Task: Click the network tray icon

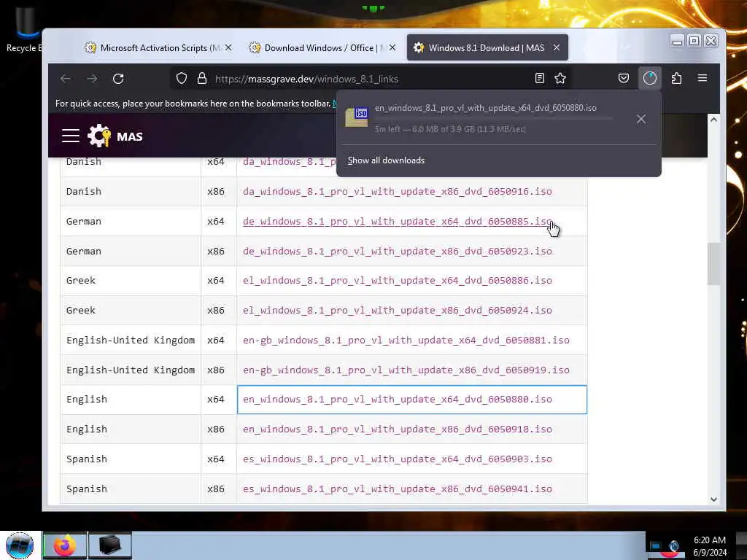Action: (656, 546)
